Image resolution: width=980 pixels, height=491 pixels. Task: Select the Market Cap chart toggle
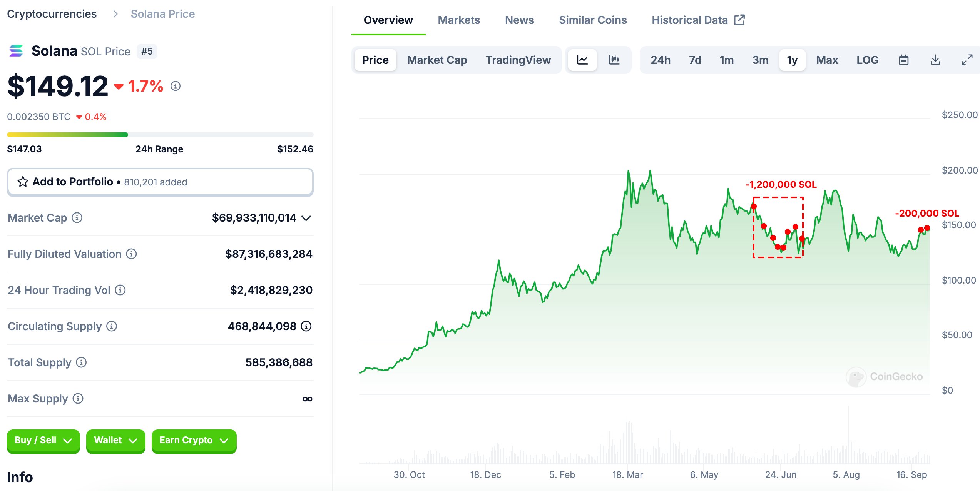[x=437, y=60]
